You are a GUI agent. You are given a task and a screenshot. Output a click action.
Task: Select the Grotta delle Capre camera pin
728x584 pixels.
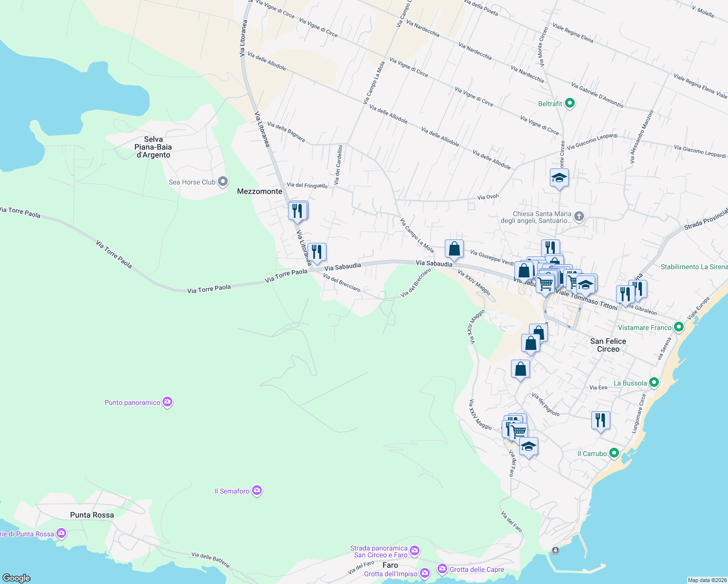pos(442,567)
